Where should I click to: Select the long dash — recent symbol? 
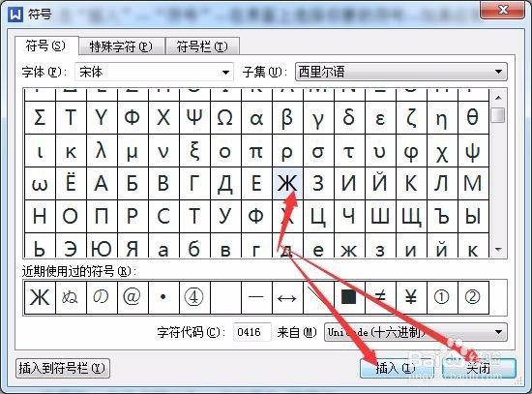(x=256, y=297)
